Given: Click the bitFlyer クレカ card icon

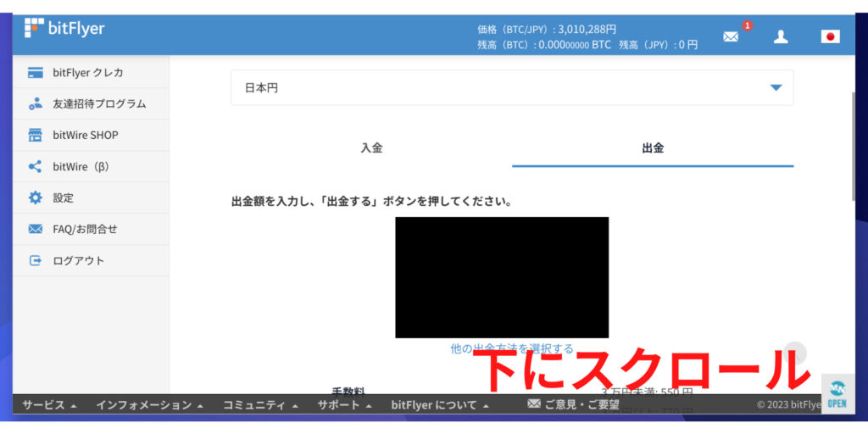Looking at the screenshot, I should click(x=36, y=73).
